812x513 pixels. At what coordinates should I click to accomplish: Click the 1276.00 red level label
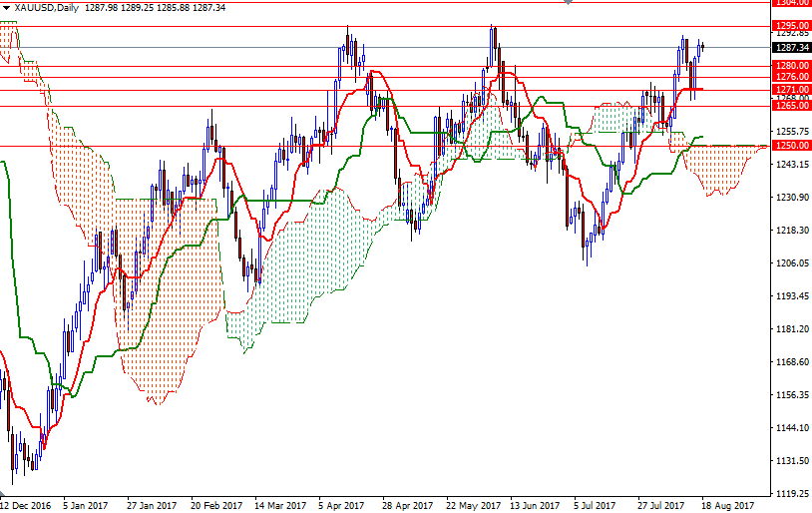pos(791,77)
